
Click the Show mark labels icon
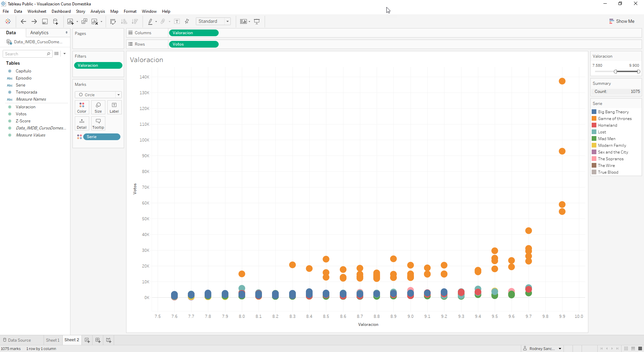pos(177,21)
